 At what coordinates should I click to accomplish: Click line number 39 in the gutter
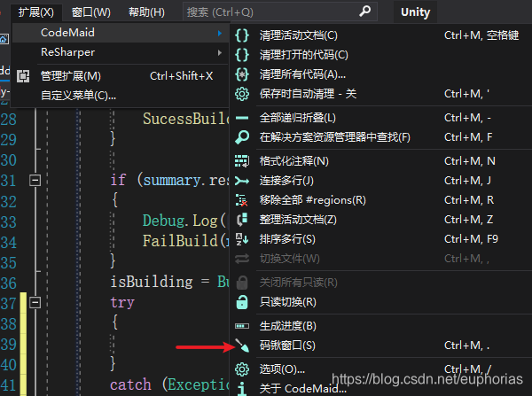click(x=9, y=345)
